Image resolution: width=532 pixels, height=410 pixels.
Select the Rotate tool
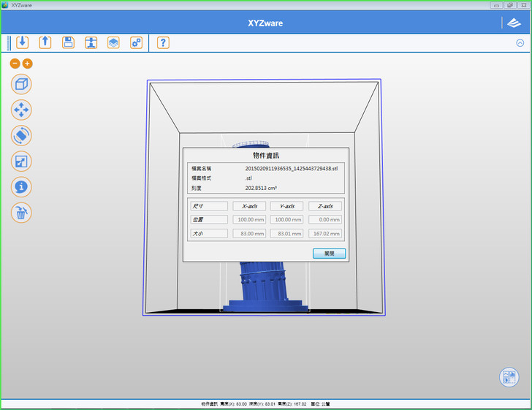coord(21,135)
